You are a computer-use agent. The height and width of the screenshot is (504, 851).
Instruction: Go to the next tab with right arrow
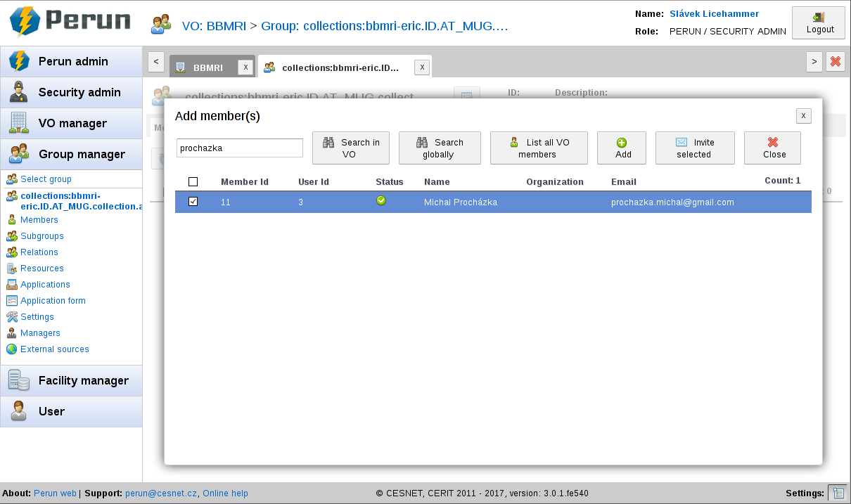click(814, 62)
